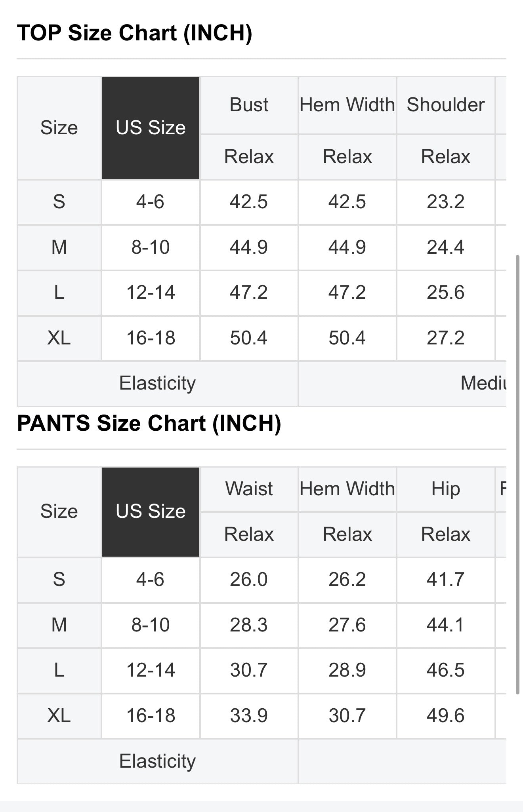523x812 pixels.
Task: Click the 42.5 bust value for size S
Action: 249,202
